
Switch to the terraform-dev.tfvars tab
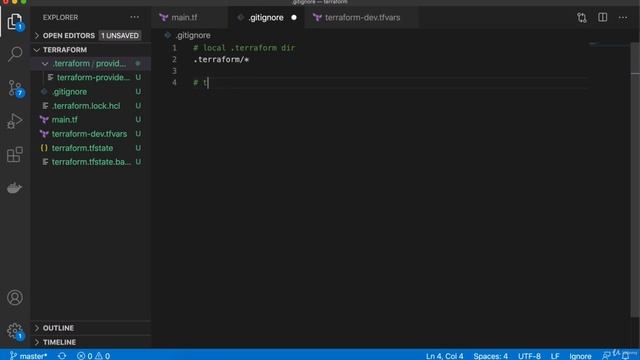(x=362, y=18)
